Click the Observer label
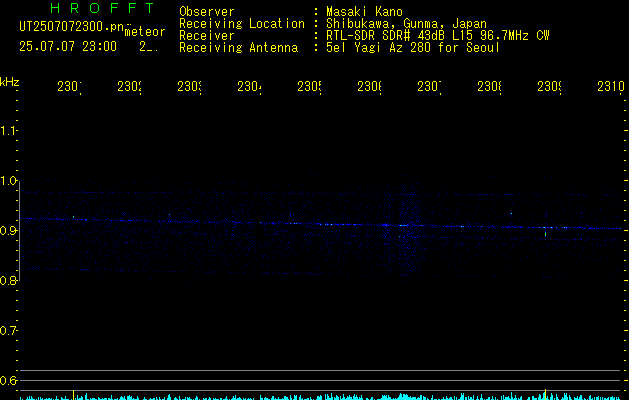 click(x=207, y=11)
